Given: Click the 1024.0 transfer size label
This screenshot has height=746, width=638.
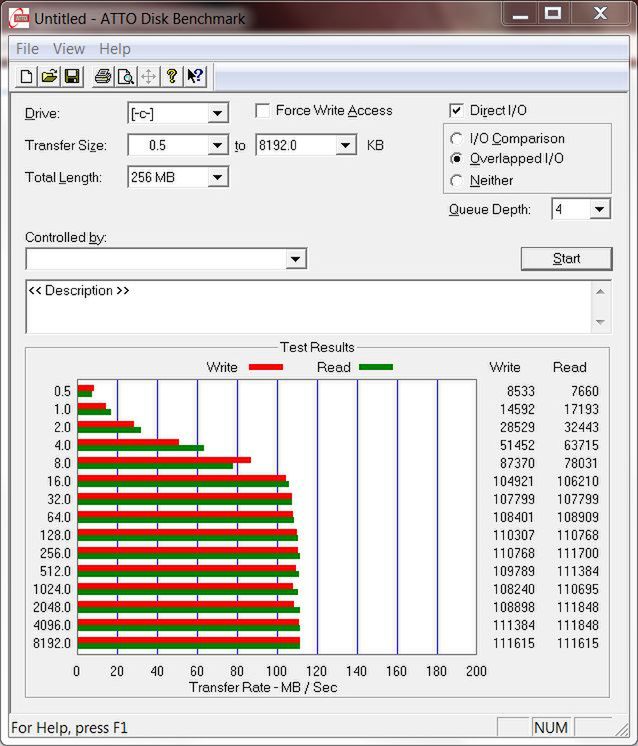Looking at the screenshot, I should [51, 589].
